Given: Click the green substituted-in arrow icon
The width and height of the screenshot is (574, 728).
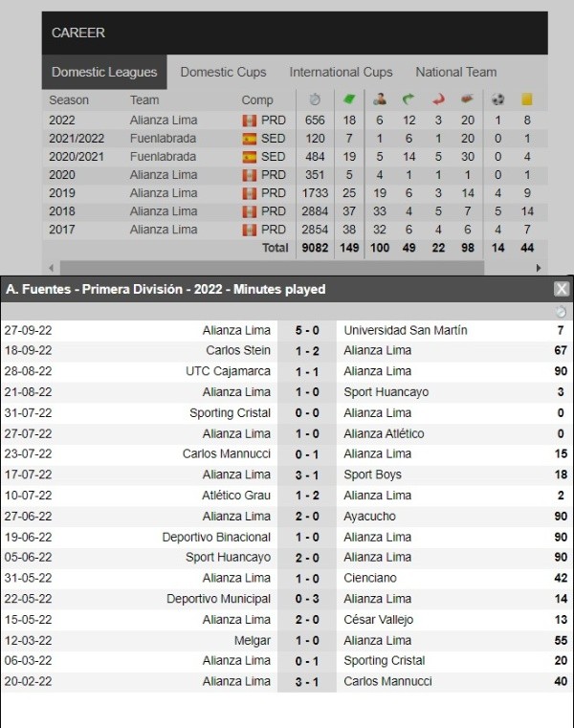Looking at the screenshot, I should 409,99.
